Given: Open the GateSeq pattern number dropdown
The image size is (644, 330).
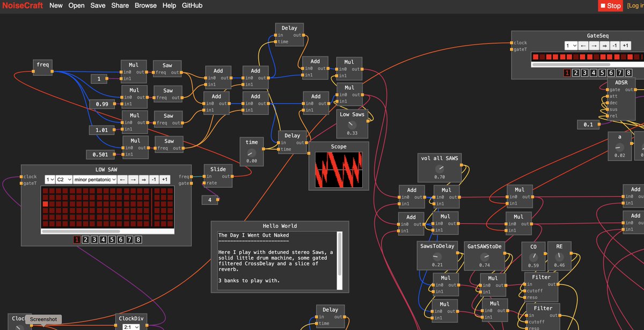Looking at the screenshot, I should pos(570,46).
